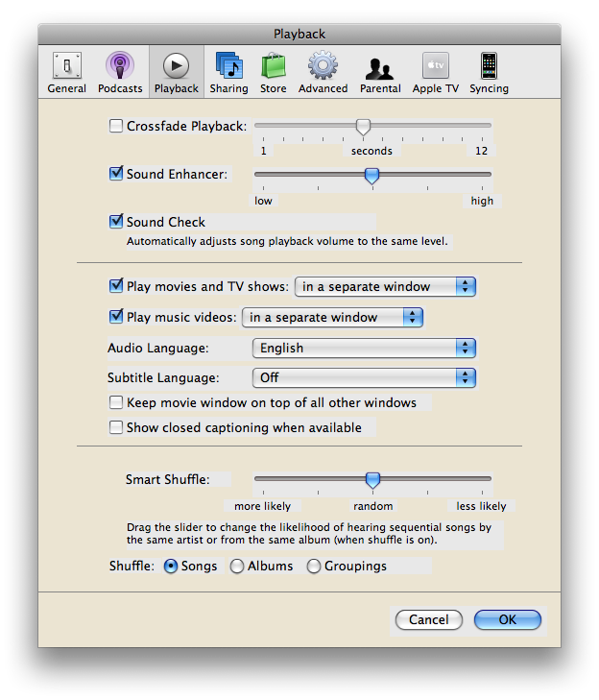The image size is (599, 700).
Task: Click the Smart Shuffle slider thumb
Action: coord(372,480)
